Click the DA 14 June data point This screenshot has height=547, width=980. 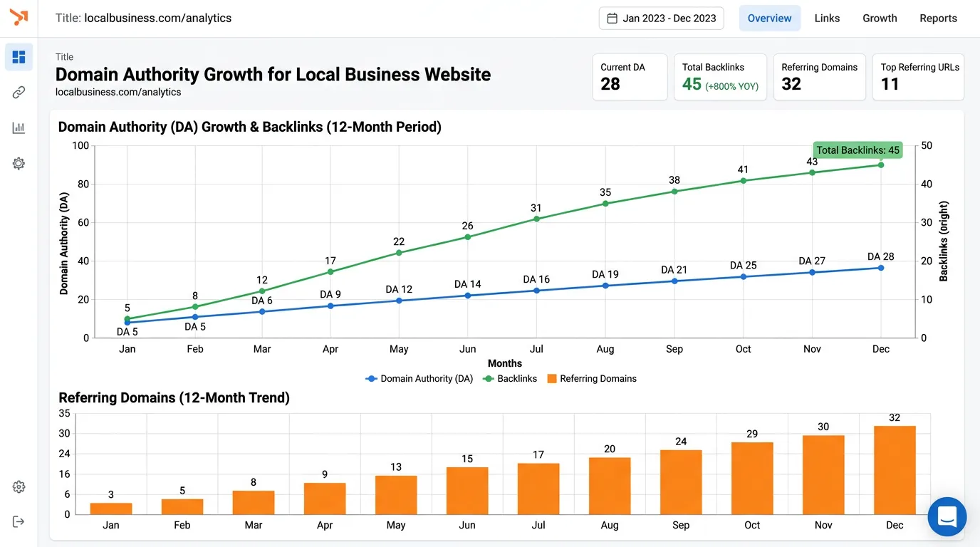click(x=467, y=295)
